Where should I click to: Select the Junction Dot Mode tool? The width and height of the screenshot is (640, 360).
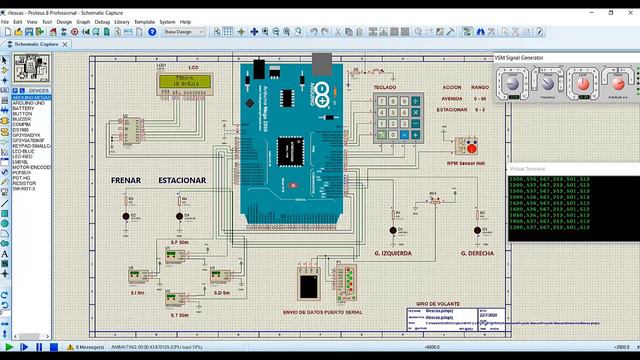point(4,80)
